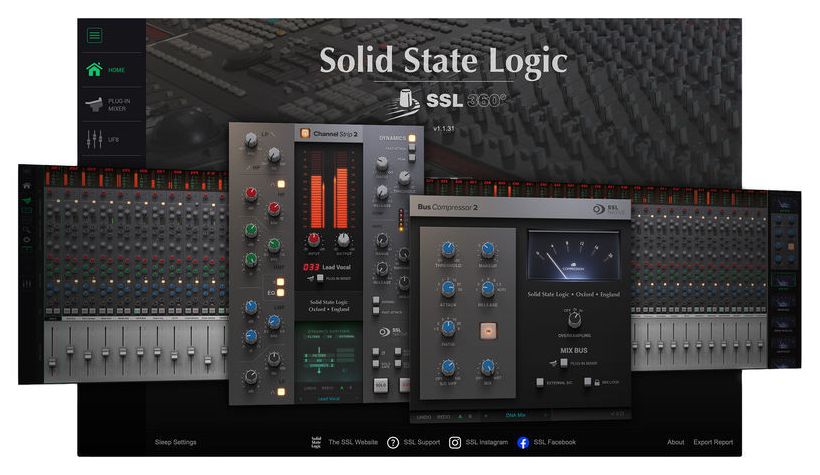Toggle the DYNAMICS in switch on Channel Strip
This screenshot has width=820, height=475.
pos(412,138)
